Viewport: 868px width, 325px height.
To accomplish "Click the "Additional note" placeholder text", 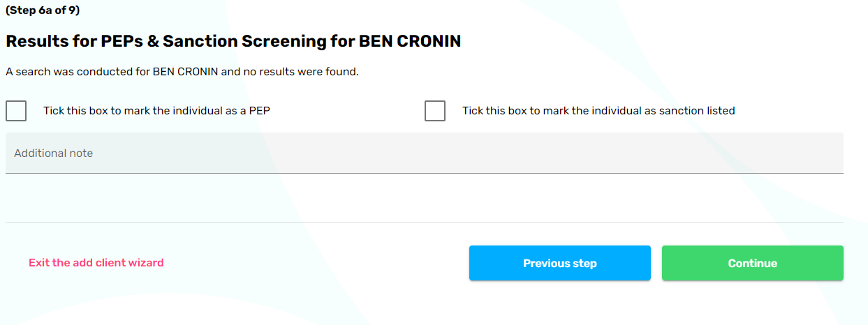I will click(54, 153).
